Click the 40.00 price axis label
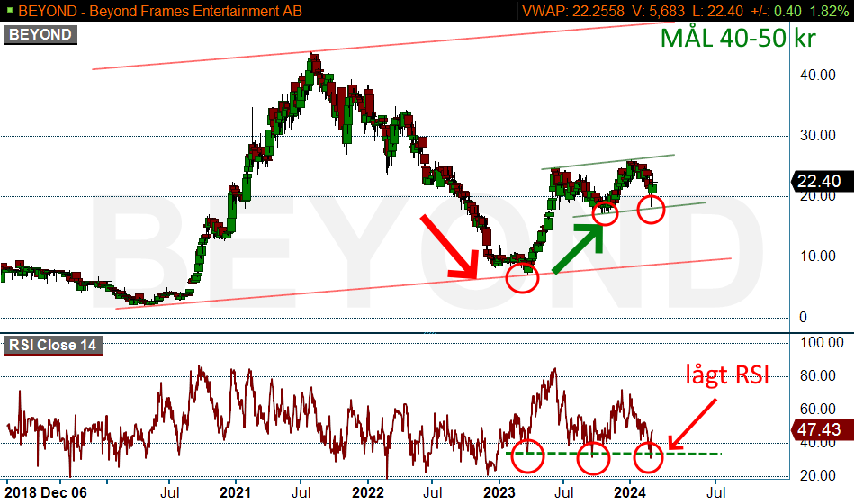This screenshot has height=504, width=854. [817, 76]
